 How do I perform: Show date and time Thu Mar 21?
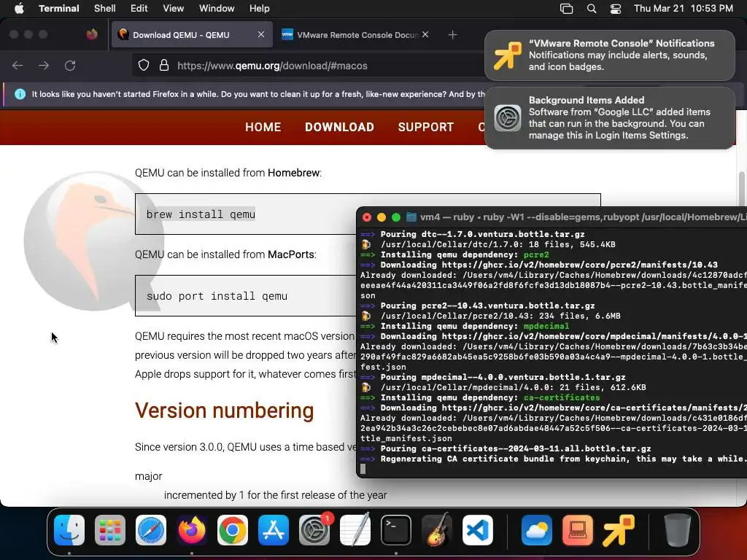683,9
